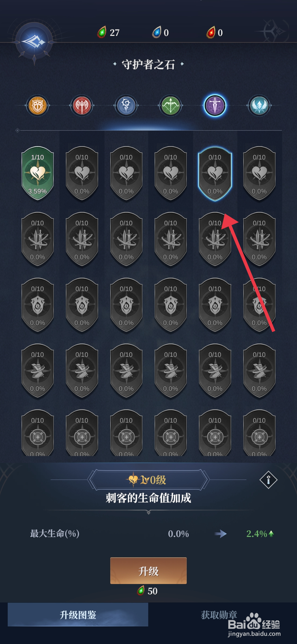Switch to the 获取勋章 tab
This screenshot has width=297, height=644.
pyautogui.click(x=219, y=615)
